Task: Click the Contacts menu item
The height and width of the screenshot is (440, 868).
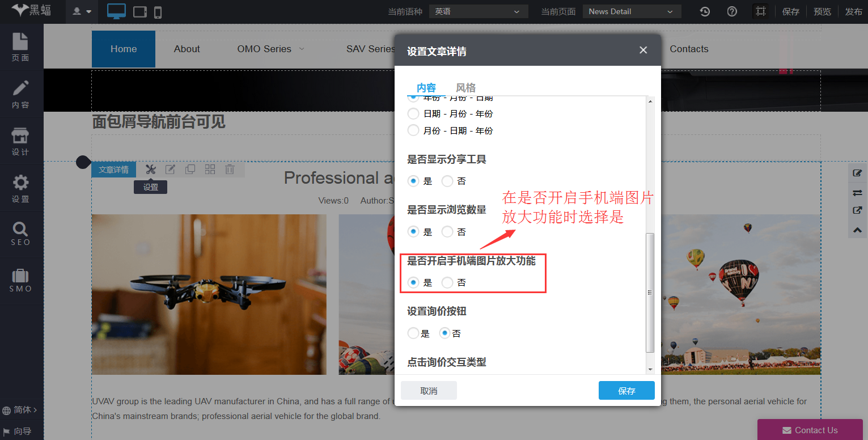Action: pyautogui.click(x=689, y=49)
